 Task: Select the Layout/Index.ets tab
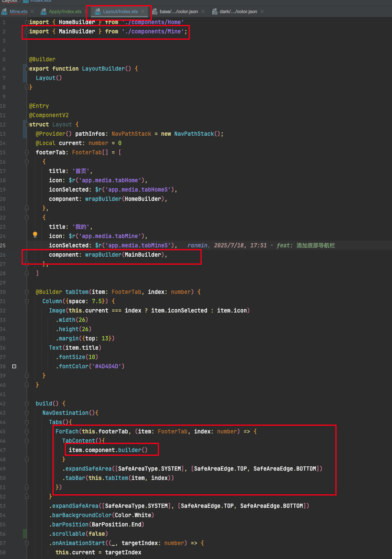coord(120,11)
